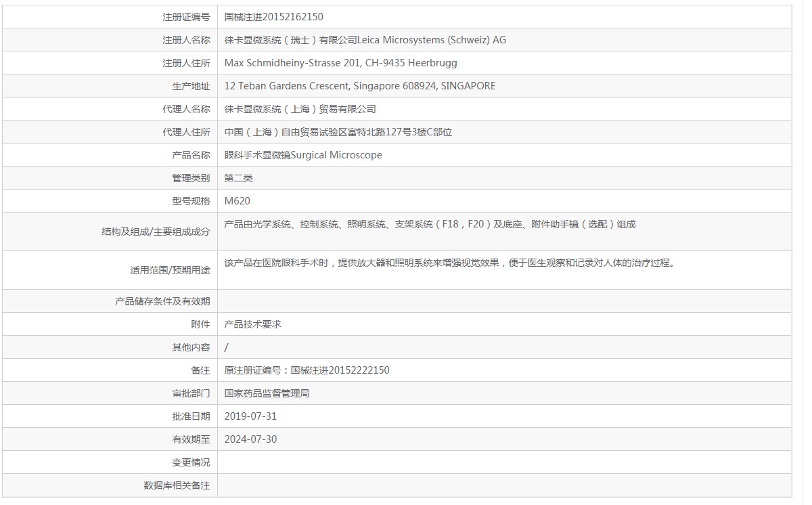The height and width of the screenshot is (505, 812).
Task: Click the 代理人名称 label
Action: tap(186, 109)
